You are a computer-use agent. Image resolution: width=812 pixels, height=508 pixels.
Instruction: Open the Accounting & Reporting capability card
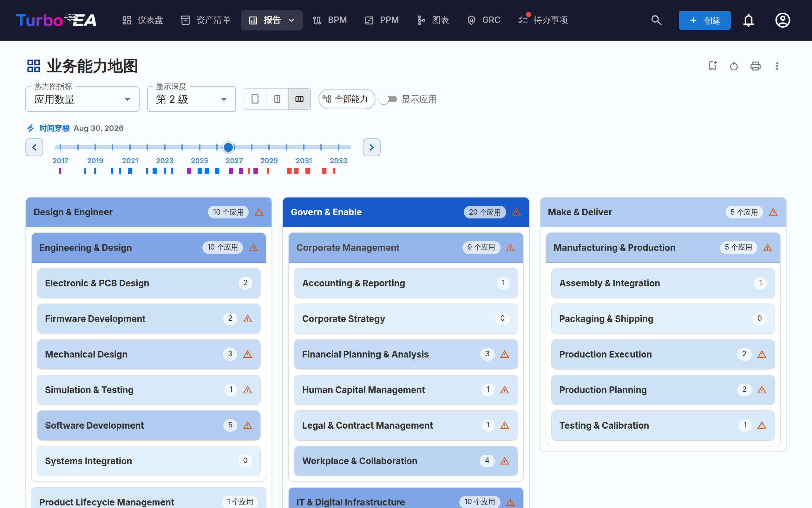pyautogui.click(x=406, y=283)
